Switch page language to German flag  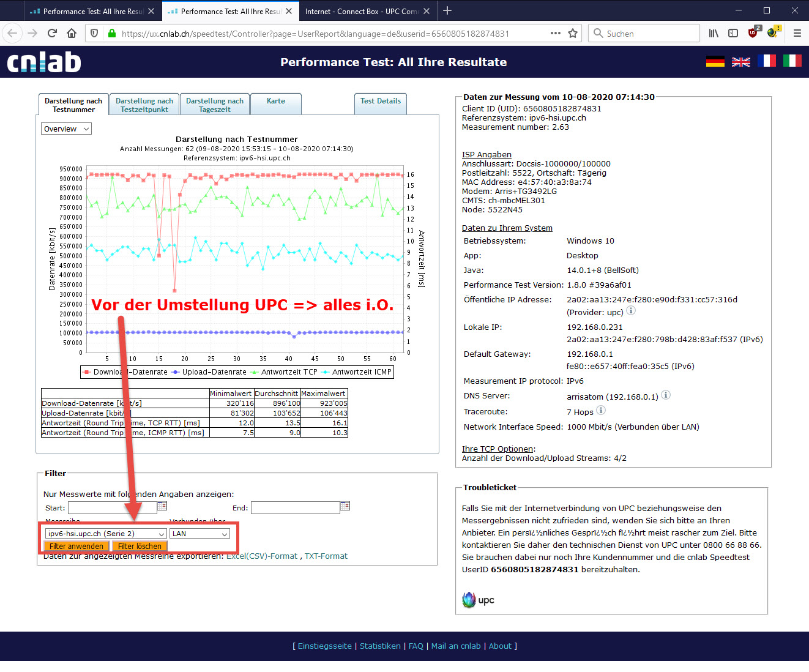[715, 61]
